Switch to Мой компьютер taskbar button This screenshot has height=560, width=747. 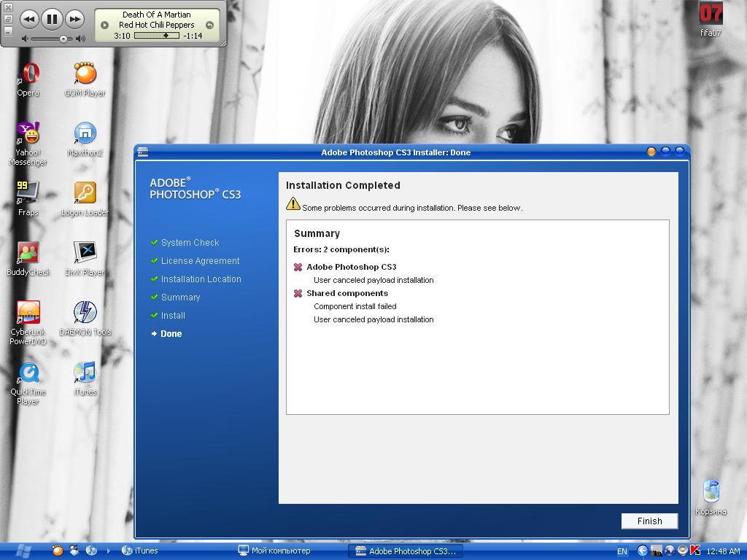(x=275, y=551)
